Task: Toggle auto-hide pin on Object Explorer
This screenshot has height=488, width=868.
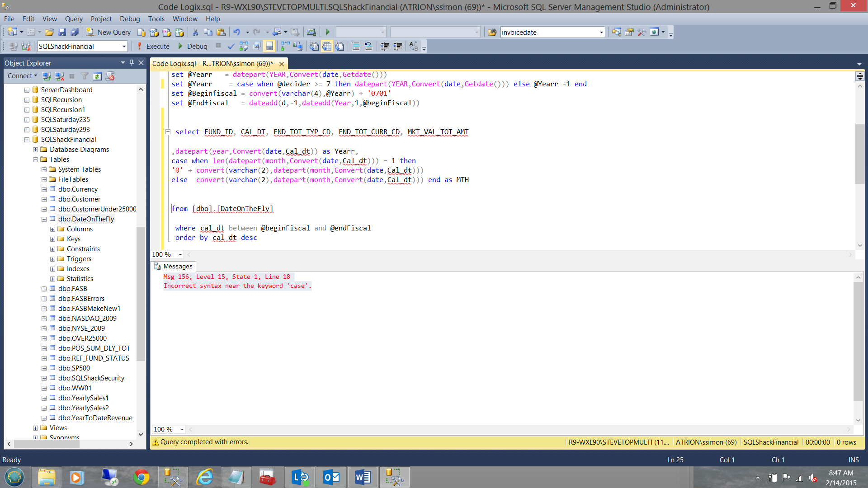Action: pyautogui.click(x=132, y=63)
